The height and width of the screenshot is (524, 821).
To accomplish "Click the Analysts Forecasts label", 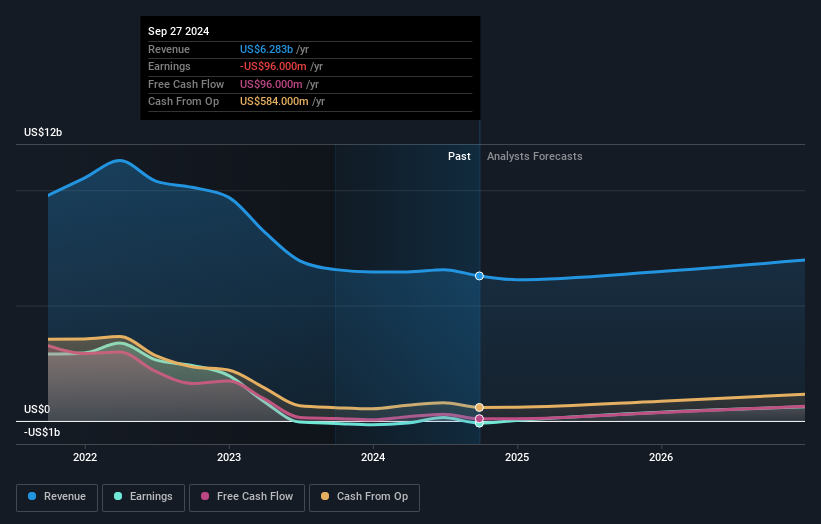I will click(x=535, y=156).
